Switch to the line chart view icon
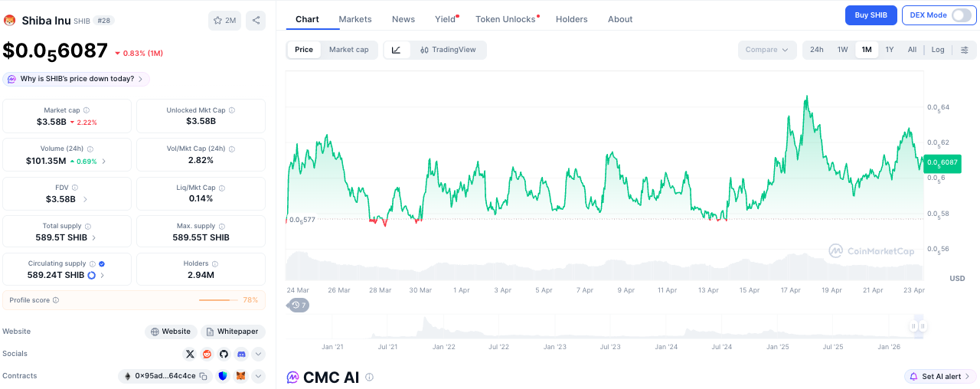This screenshot has height=389, width=980. pos(396,50)
